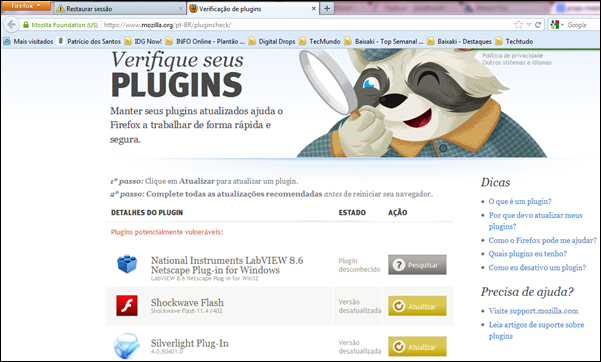Open Leia artigos de suporte sobre plugins link
Screen dimensions: 601x362
pos(536,330)
